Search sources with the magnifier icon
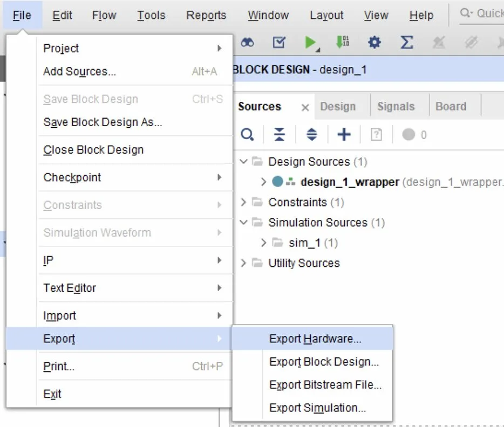This screenshot has width=504, height=427. click(247, 135)
